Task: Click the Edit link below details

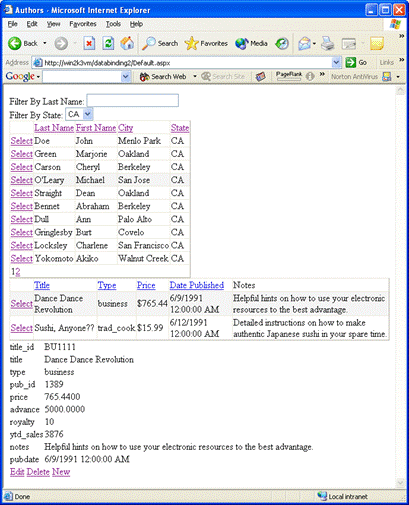Action: (x=17, y=472)
